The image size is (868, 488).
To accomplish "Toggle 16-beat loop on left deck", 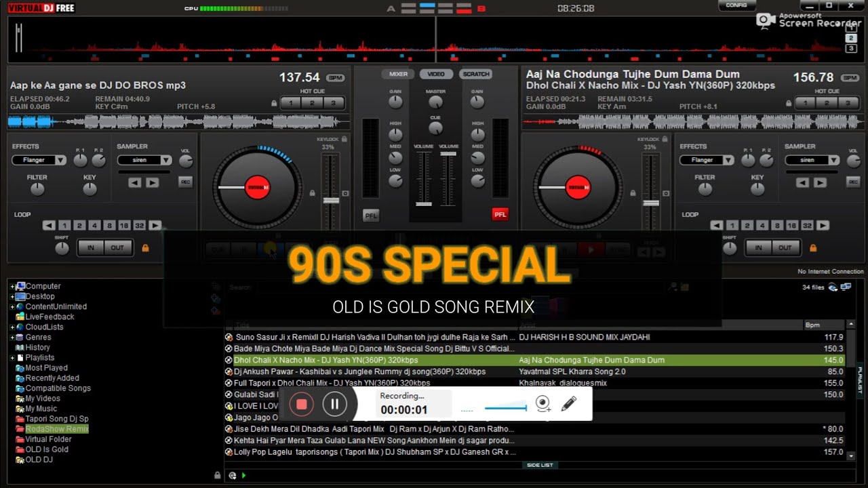I will coord(124,226).
